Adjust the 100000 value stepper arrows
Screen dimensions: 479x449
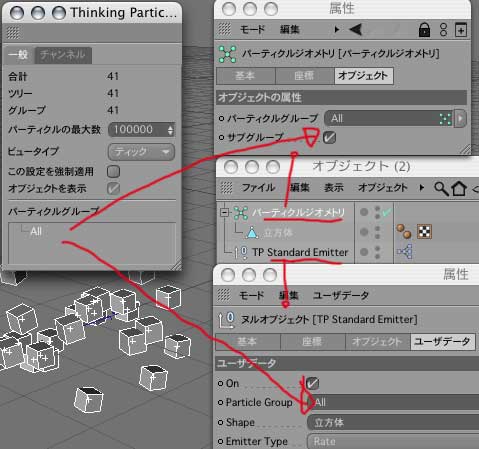coord(170,130)
